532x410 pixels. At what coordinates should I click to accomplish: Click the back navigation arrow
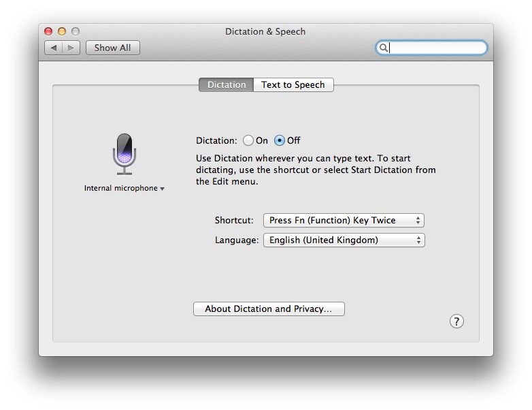pos(54,48)
